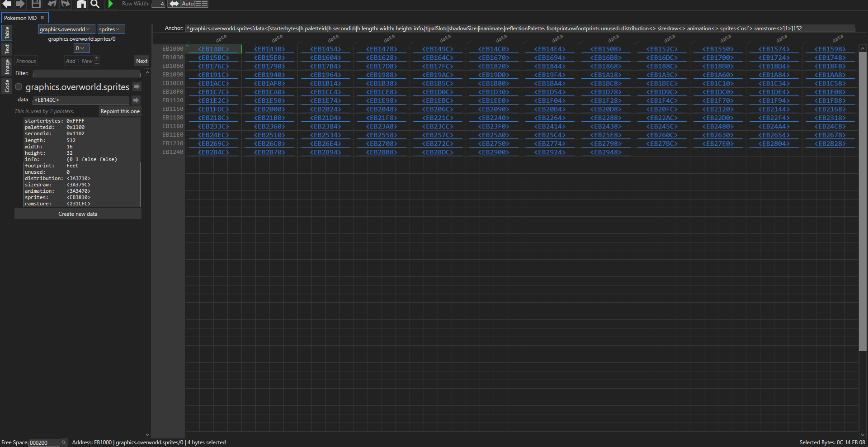Click the undo arrow icon
This screenshot has width=868, height=447.
[52, 4]
